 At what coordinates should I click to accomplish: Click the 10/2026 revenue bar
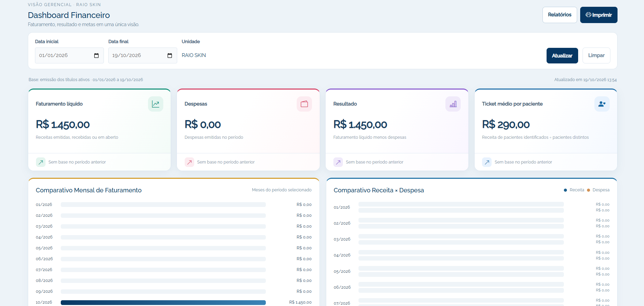pos(163,302)
